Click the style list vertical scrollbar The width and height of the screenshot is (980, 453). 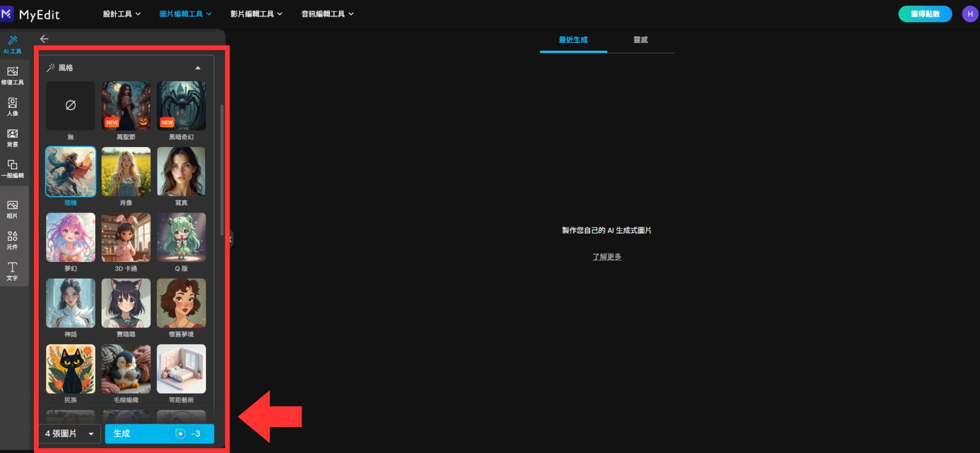click(222, 170)
